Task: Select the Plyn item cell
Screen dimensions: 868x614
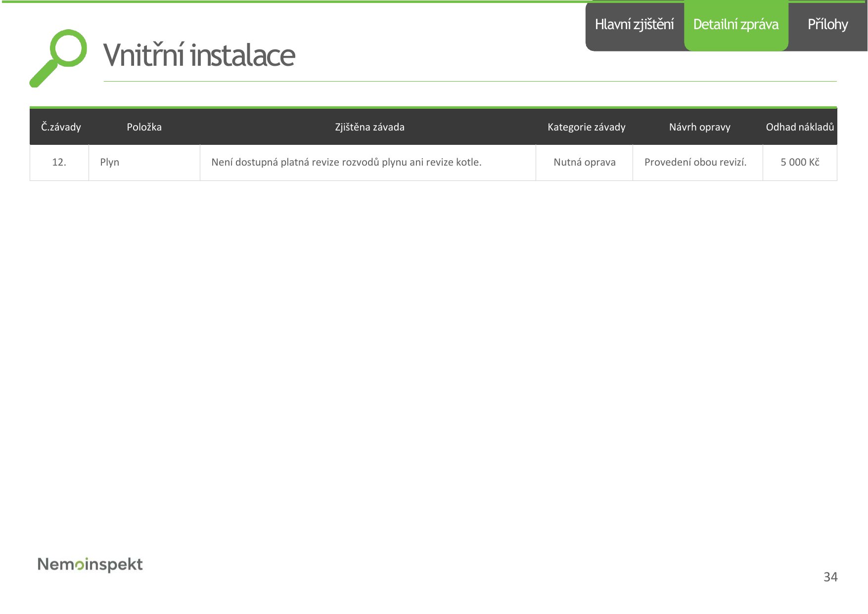Action: pyautogui.click(x=144, y=163)
